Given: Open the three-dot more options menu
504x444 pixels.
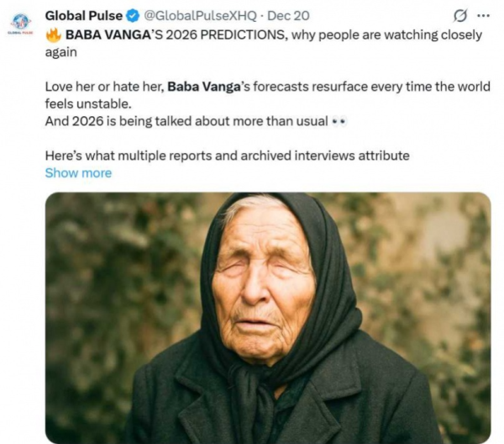Looking at the screenshot, I should click(484, 15).
